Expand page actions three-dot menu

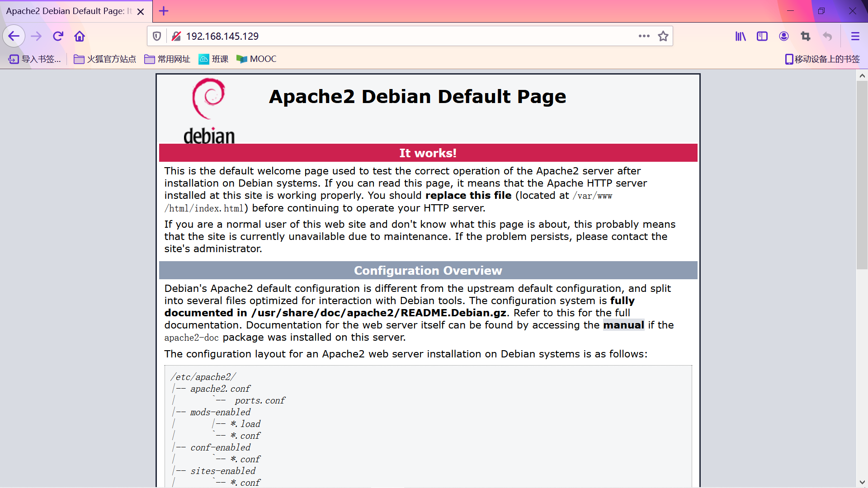(x=644, y=36)
